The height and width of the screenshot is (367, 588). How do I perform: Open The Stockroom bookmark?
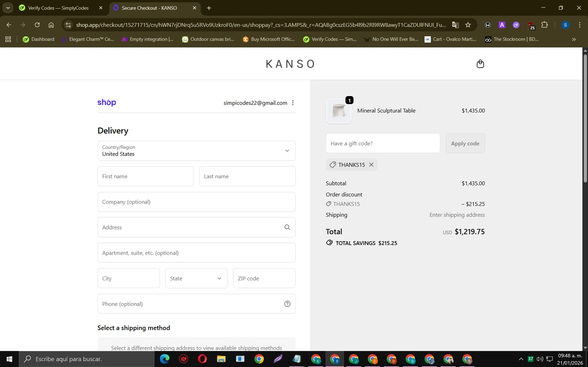512,39
